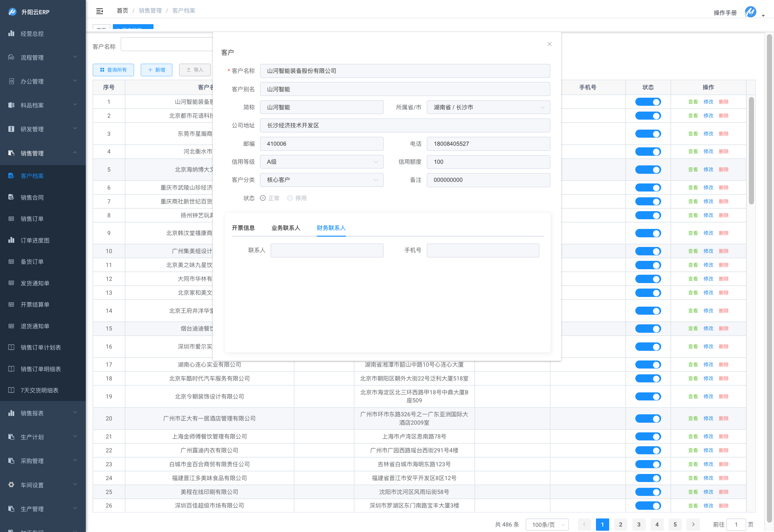Open the 所属省/市 dropdown
Viewport: 774px width, 532px height.
(488, 107)
